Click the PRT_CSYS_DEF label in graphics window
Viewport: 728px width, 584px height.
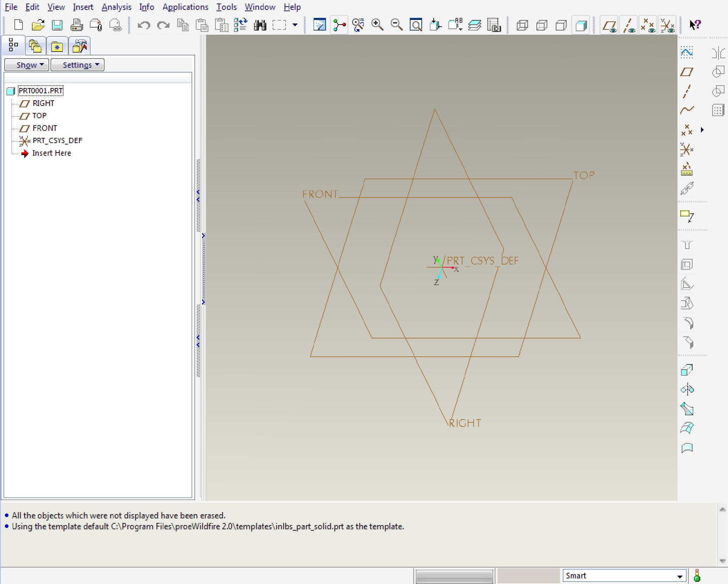tap(482, 261)
